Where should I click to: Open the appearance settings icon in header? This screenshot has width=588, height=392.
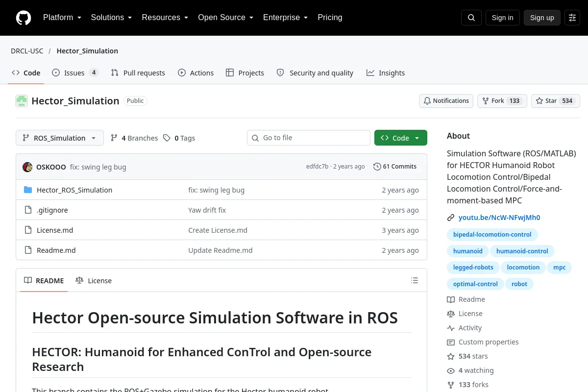click(572, 18)
